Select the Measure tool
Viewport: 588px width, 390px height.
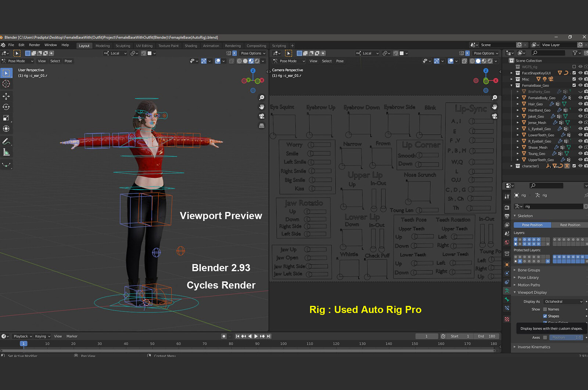pyautogui.click(x=6, y=152)
